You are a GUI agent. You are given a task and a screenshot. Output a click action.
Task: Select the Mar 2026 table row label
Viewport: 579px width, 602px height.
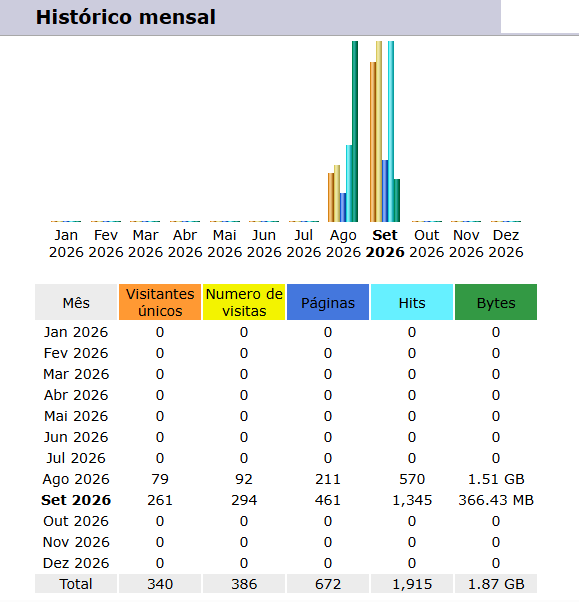coord(76,374)
